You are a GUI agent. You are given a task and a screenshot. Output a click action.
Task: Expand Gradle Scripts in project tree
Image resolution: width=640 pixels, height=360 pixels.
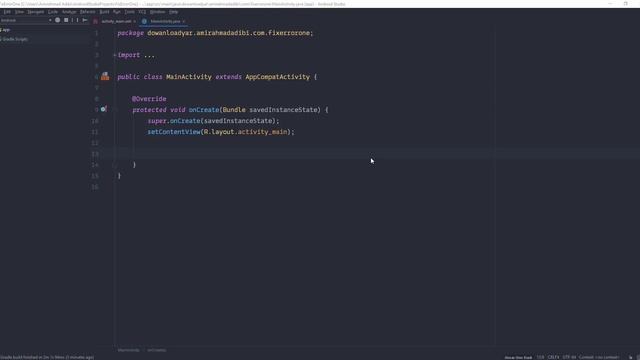[15, 39]
